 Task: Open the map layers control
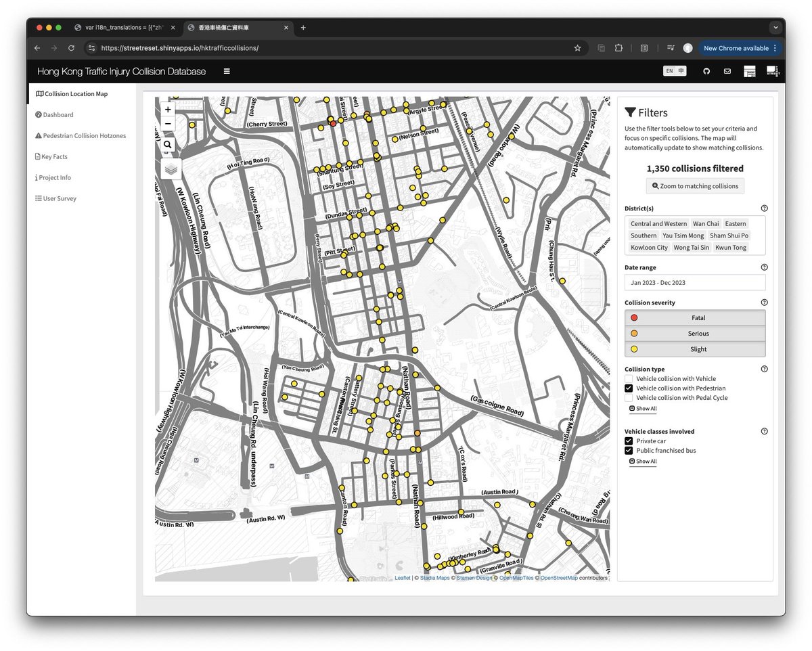click(171, 169)
